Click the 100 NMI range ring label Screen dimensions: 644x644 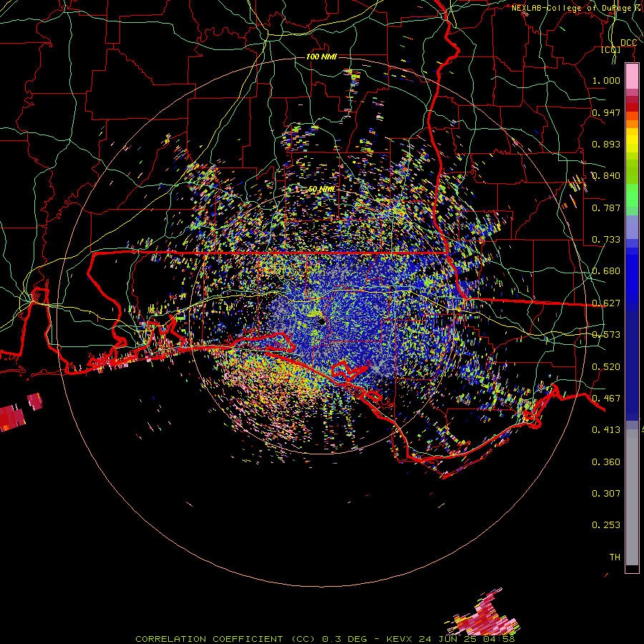pos(321,57)
